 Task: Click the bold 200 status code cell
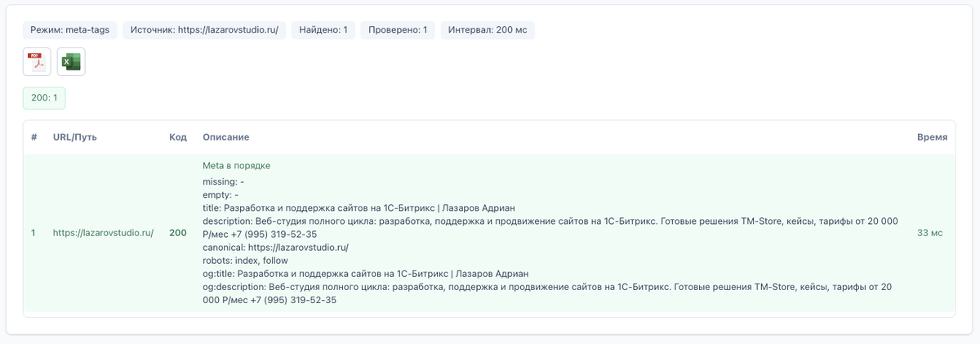[x=178, y=233]
